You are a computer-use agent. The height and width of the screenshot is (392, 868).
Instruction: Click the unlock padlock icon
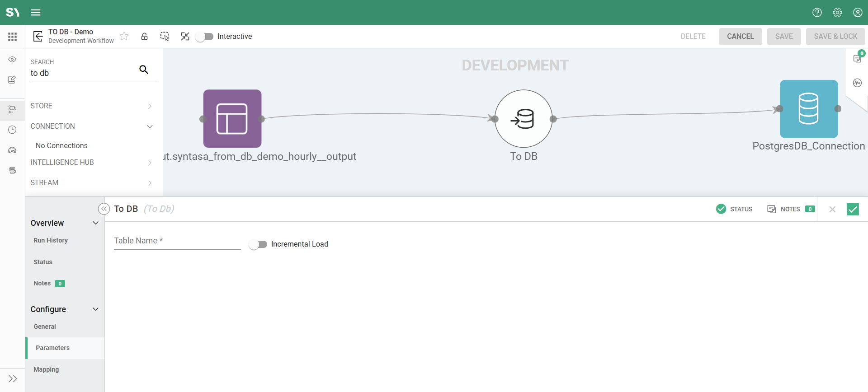[x=144, y=36]
